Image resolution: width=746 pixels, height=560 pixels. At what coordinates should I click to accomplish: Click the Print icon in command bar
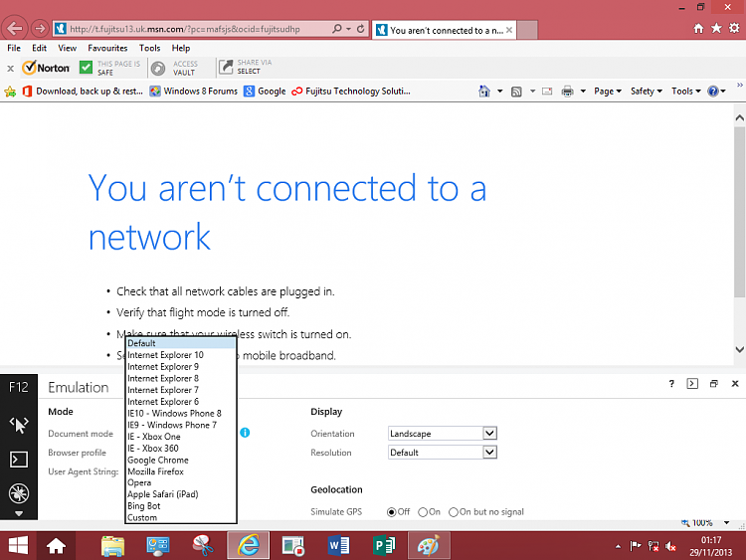(x=567, y=92)
